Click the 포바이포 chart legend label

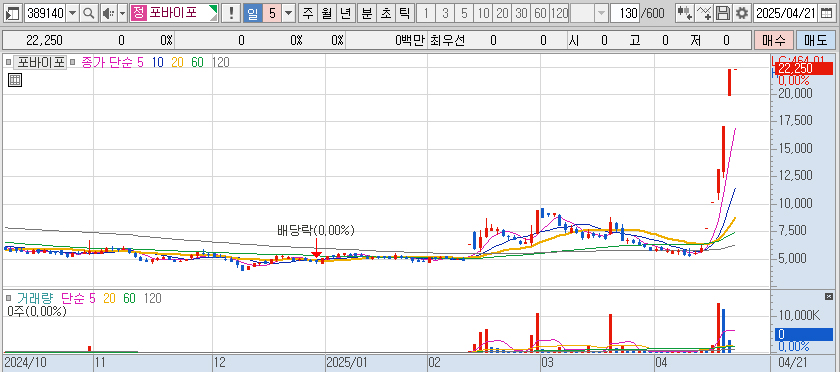click(41, 62)
